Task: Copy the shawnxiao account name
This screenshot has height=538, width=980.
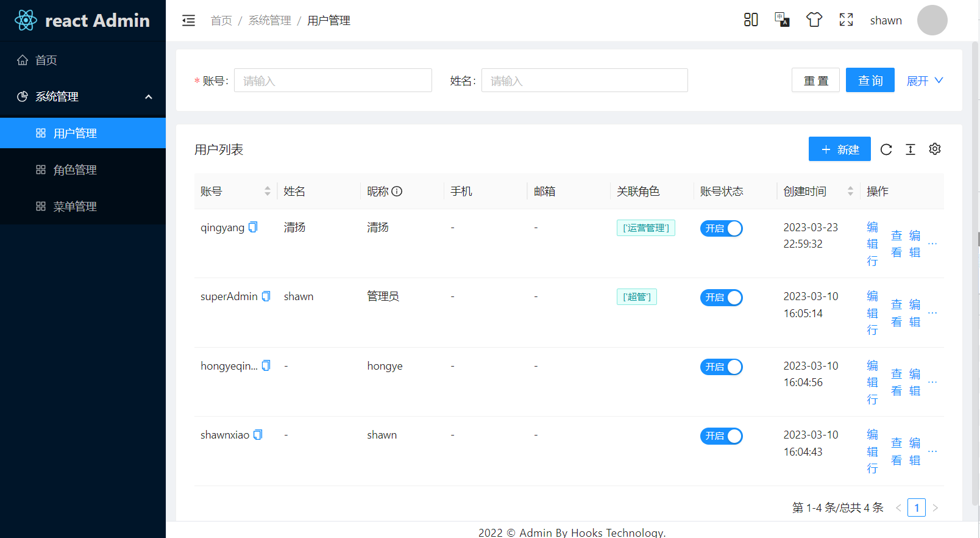Action: click(x=258, y=435)
